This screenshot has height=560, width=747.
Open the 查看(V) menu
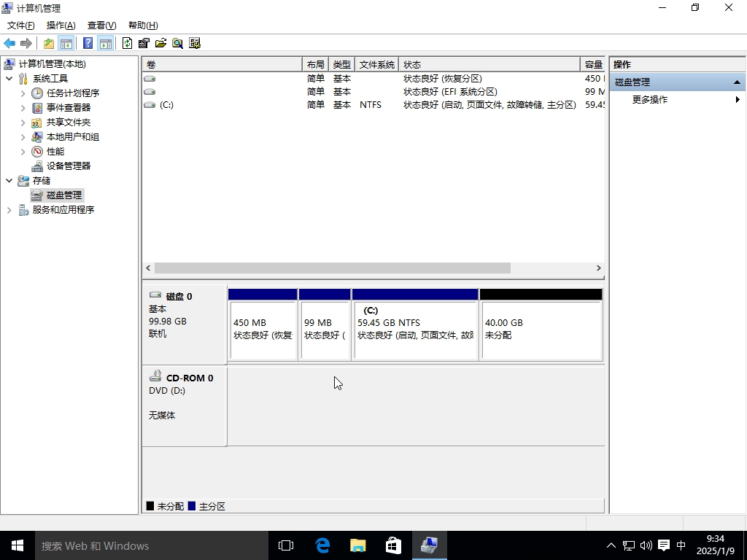(101, 26)
